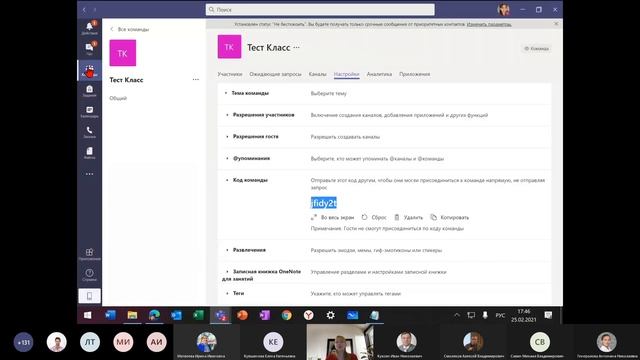
Task: Click the Тест Класс team avatar in left panel
Action: pos(123,53)
